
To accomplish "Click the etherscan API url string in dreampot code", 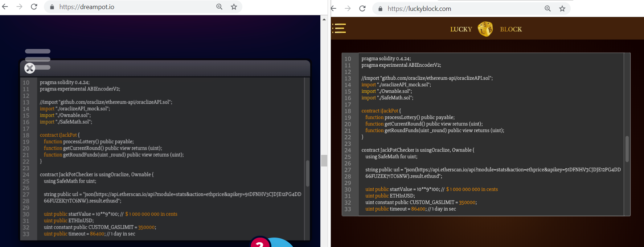I will click(172, 197).
